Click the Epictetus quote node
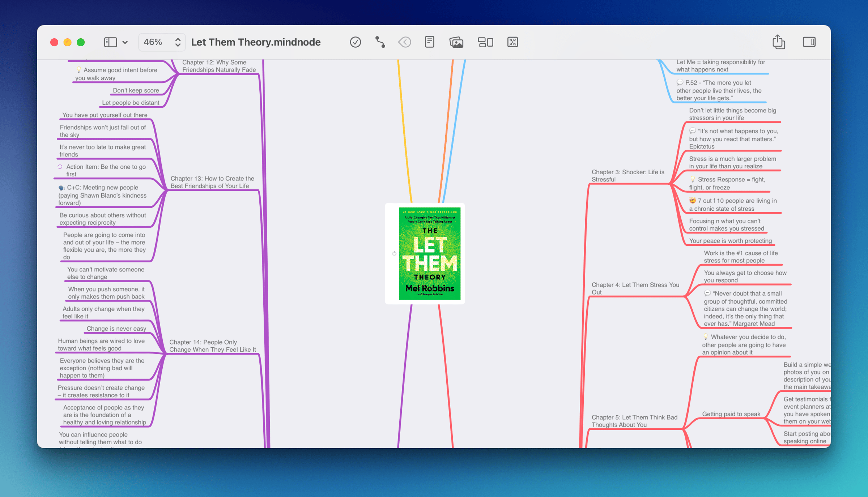The height and width of the screenshot is (497, 868). pyautogui.click(x=733, y=139)
